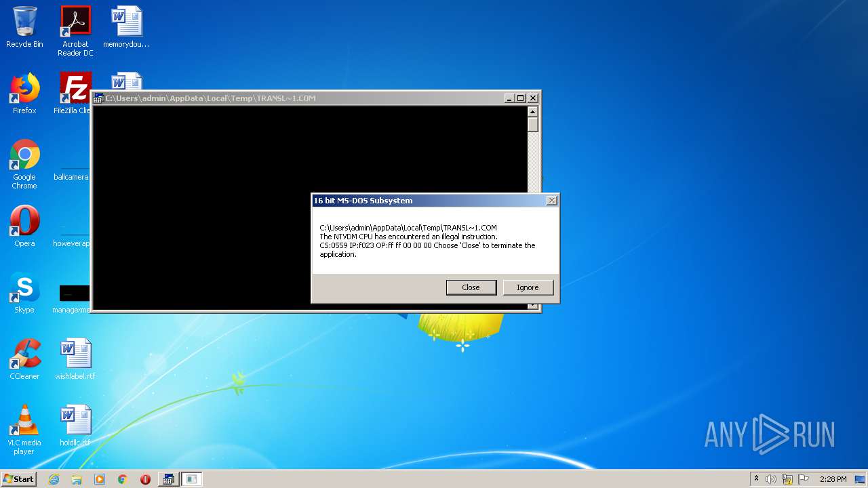Open the volume speaker tray icon
This screenshot has height=488, width=868.
pyautogui.click(x=771, y=479)
